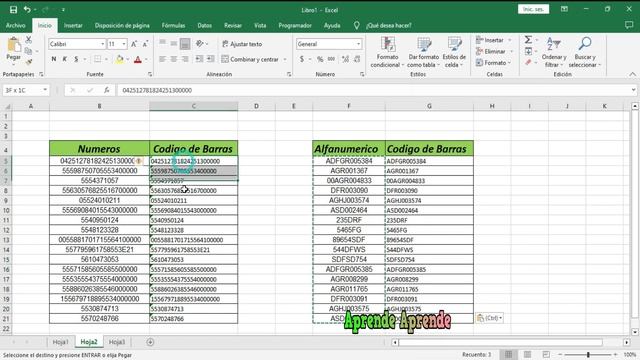Cut selection with the scissors icon

pyautogui.click(x=28, y=40)
